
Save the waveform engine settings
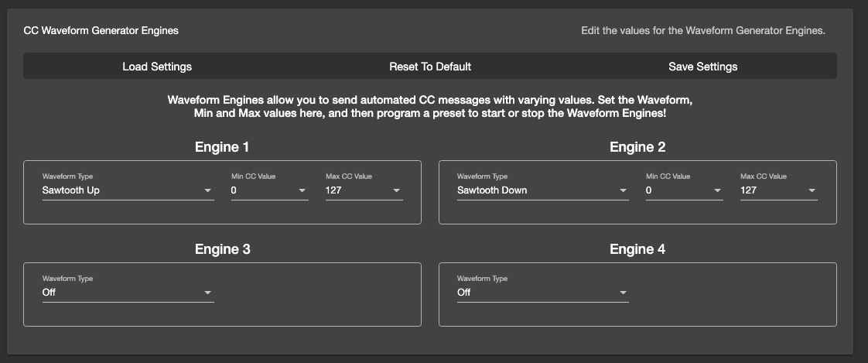[x=702, y=67]
